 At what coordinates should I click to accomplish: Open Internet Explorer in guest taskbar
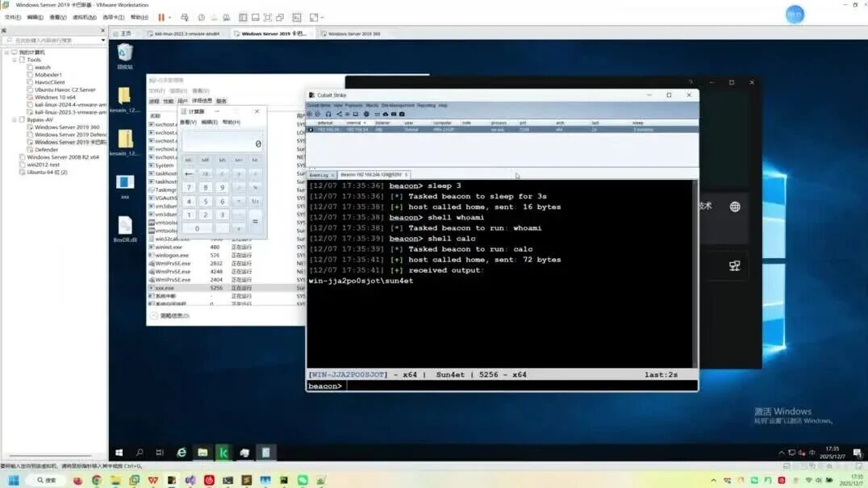click(x=181, y=453)
